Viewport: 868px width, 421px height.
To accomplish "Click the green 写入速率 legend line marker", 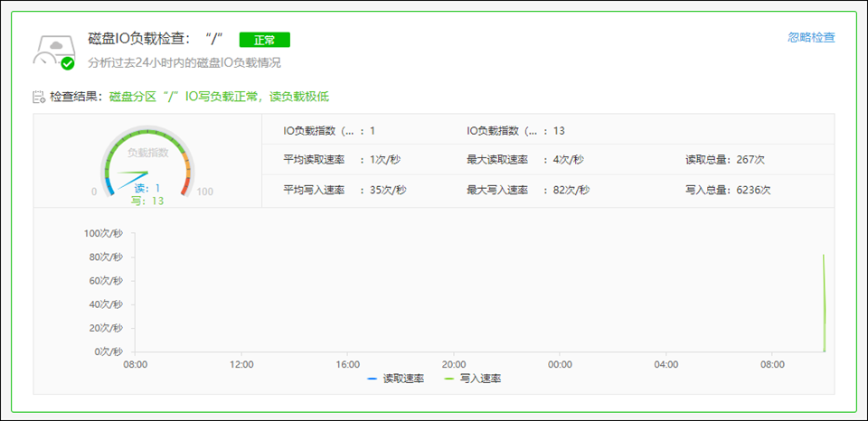I will point(450,379).
